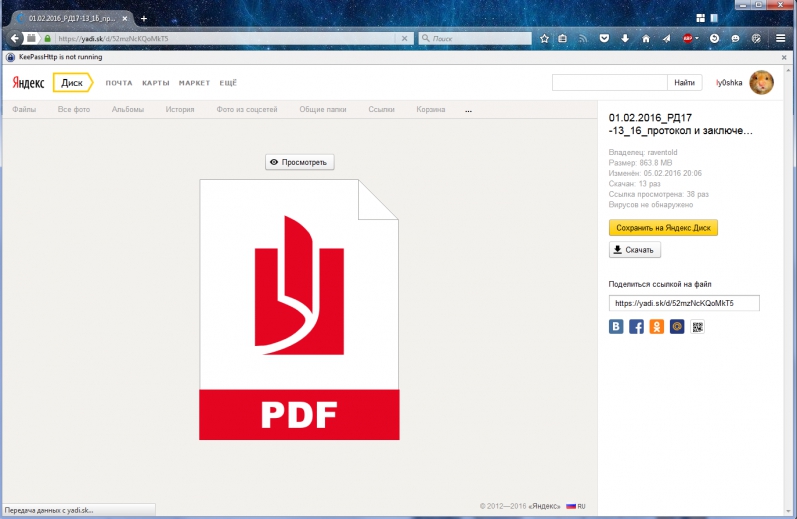The width and height of the screenshot is (797, 519).
Task: Expand more tabs with ellipsis
Action: (468, 109)
